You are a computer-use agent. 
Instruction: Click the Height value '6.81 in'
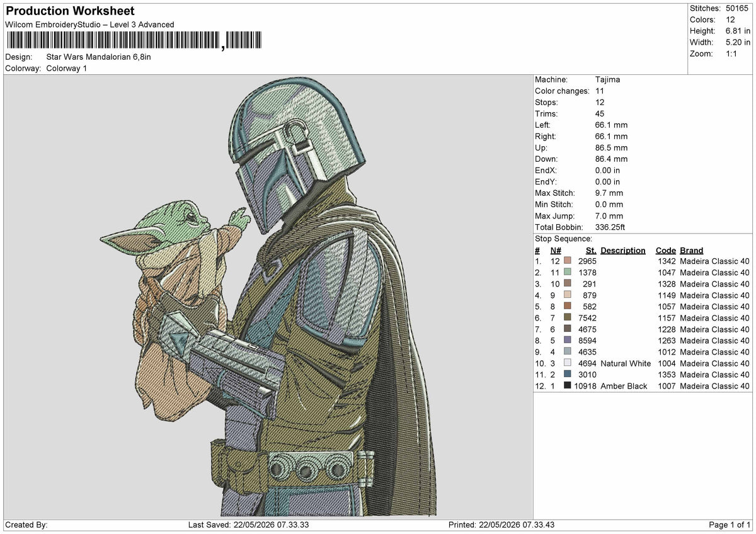738,31
